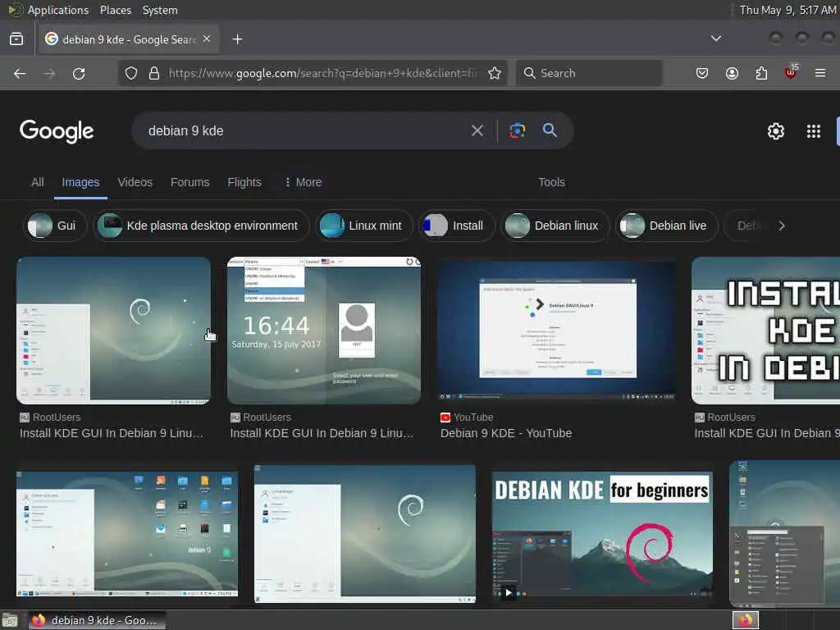This screenshot has height=630, width=840.
Task: Filter by the Debian live chip
Action: (x=666, y=226)
